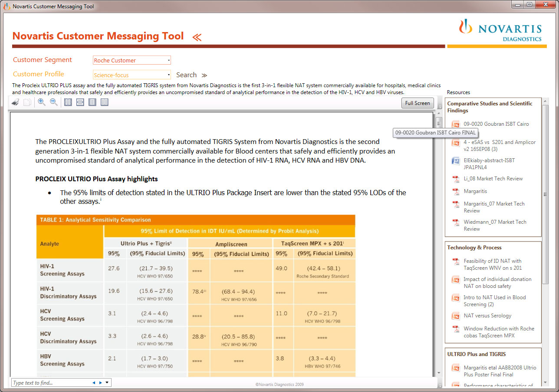
Task: Click the HIV-1 Screening Assays row label
Action: tap(62, 270)
